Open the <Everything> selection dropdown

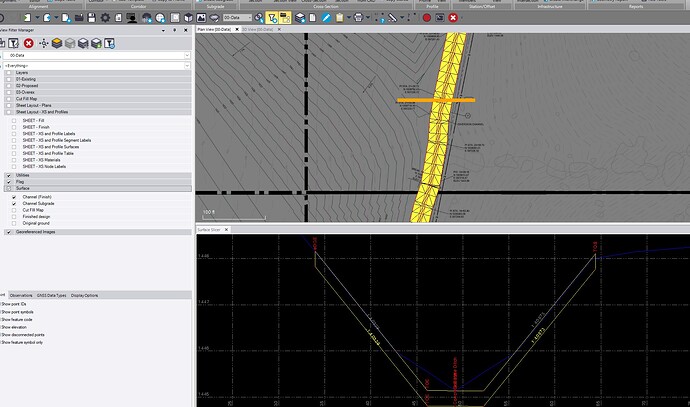coord(97,66)
